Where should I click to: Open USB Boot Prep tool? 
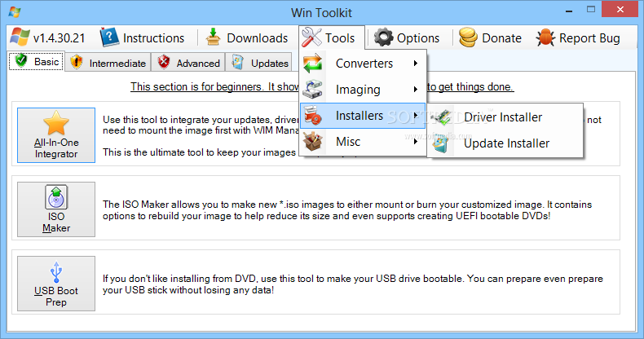(56, 284)
